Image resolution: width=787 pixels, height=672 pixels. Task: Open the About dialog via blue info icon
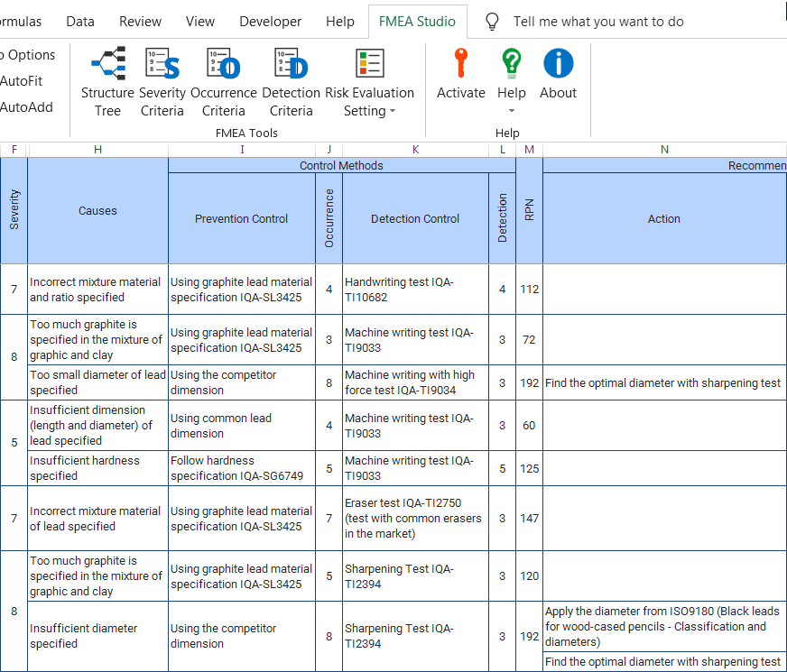click(558, 65)
